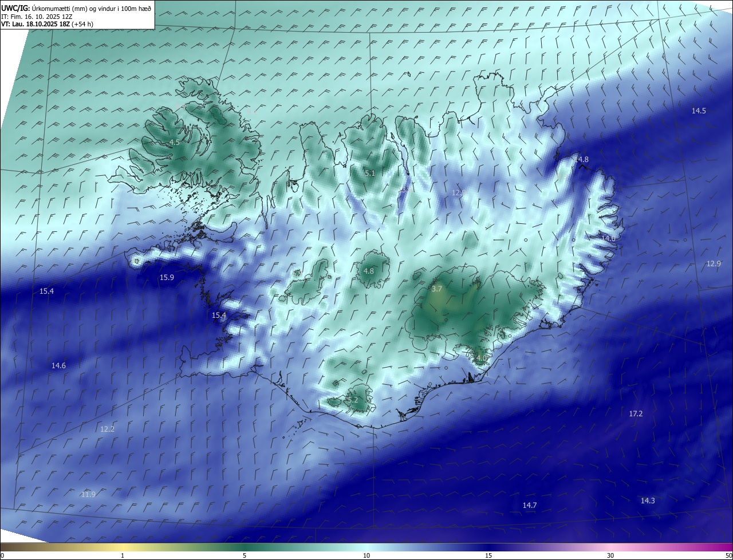Image resolution: width=733 pixels, height=560 pixels.
Task: Click the 14.7 value label
Action: click(530, 505)
